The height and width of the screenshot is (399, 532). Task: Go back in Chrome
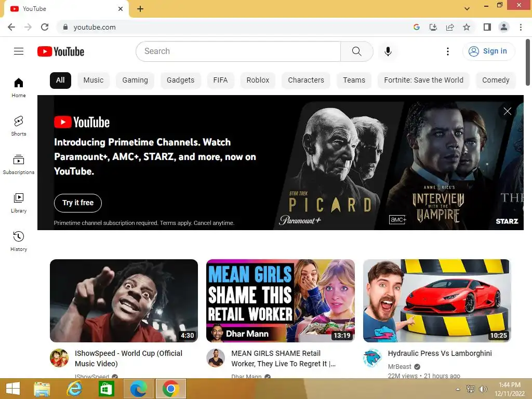(11, 27)
